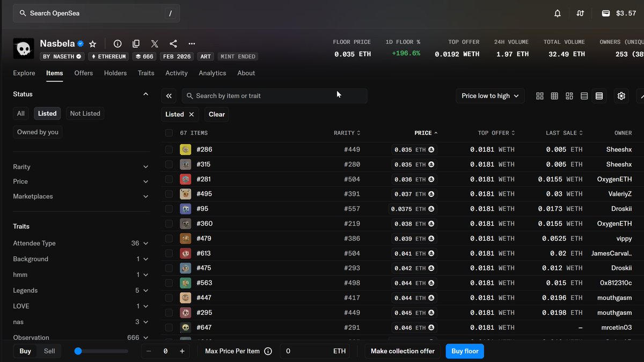Click the Nasbela skull collection avatar
The image size is (644, 362).
[x=24, y=49]
